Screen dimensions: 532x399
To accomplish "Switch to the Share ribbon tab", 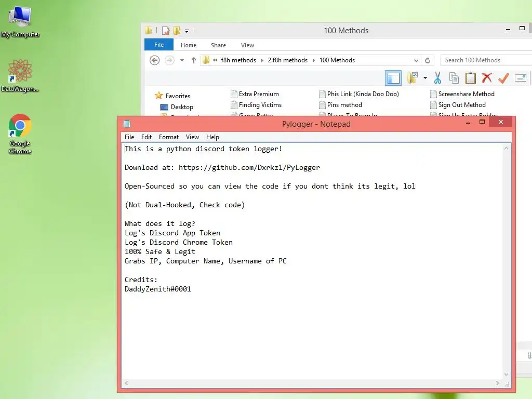I will [x=218, y=45].
